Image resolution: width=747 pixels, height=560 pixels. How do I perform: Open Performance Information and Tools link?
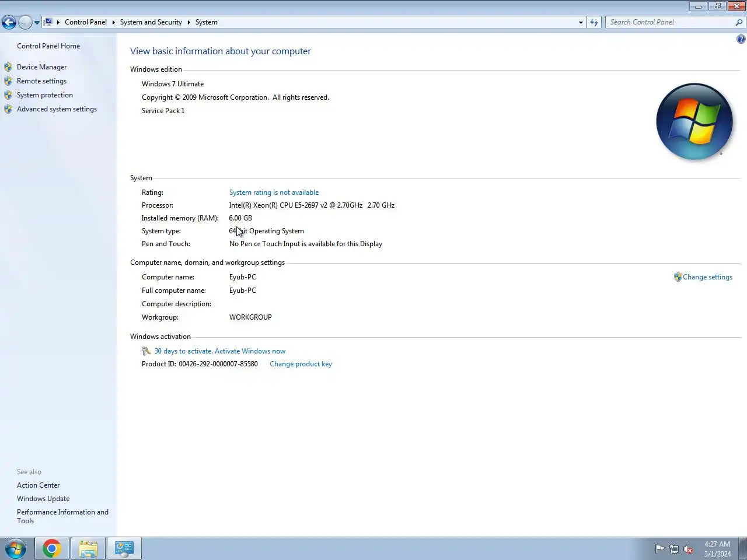coord(62,516)
